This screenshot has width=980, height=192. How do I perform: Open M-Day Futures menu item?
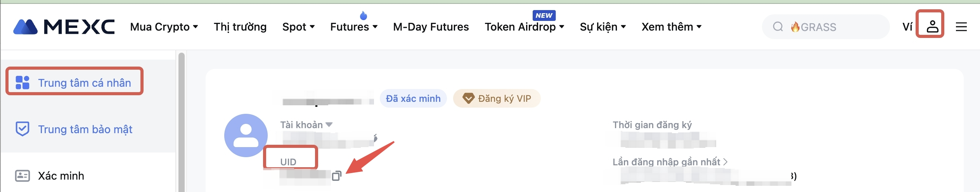tap(431, 27)
